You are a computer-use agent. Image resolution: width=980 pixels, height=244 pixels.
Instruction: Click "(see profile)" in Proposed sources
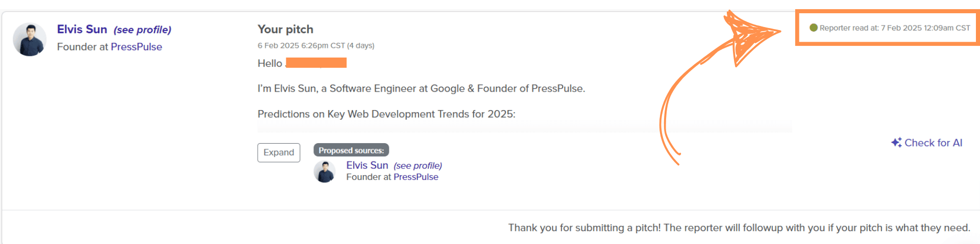(418, 166)
